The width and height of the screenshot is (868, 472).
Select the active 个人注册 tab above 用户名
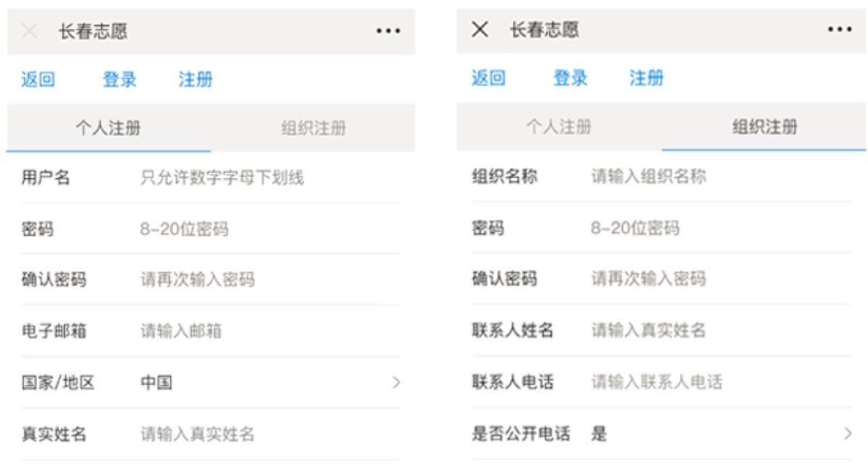pos(109,129)
